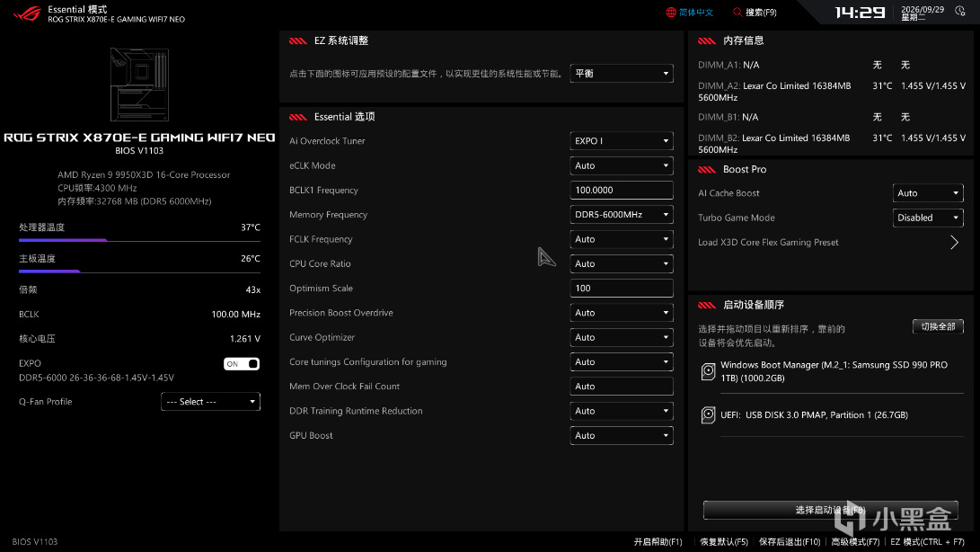Open the AI Cache Boost dropdown
The height and width of the screenshot is (552, 980).
tap(928, 192)
